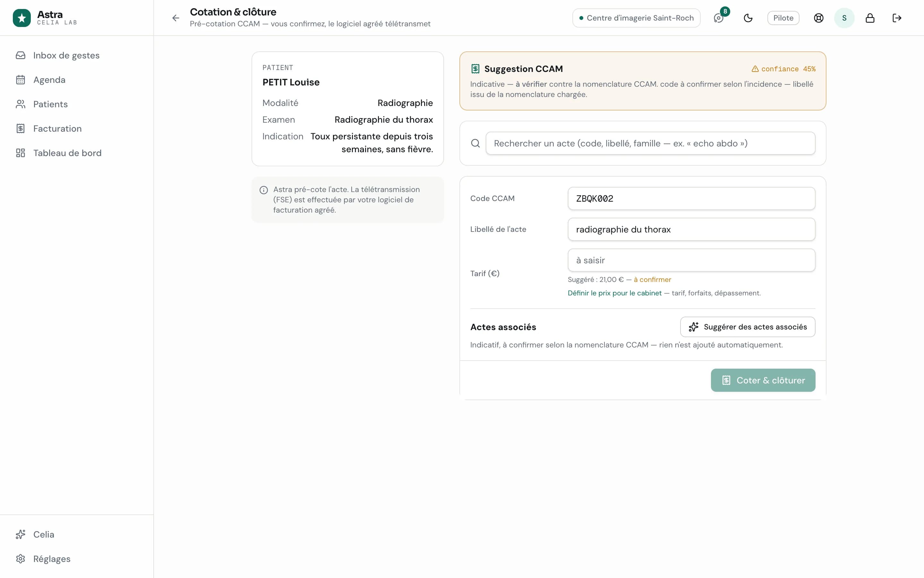Image resolution: width=924 pixels, height=578 pixels.
Task: Open Celia assistant in sidebar
Action: pyautogui.click(x=77, y=534)
